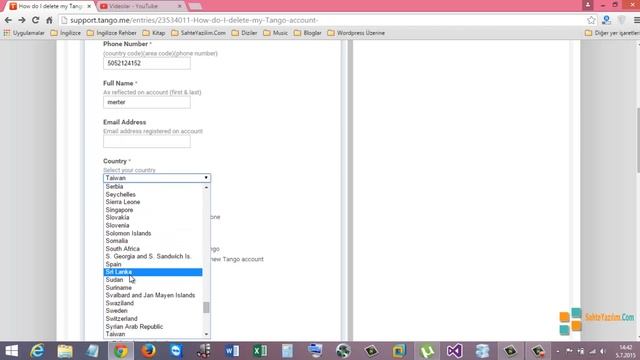
Task: Open Firefox from the taskbar
Action: click(148, 351)
